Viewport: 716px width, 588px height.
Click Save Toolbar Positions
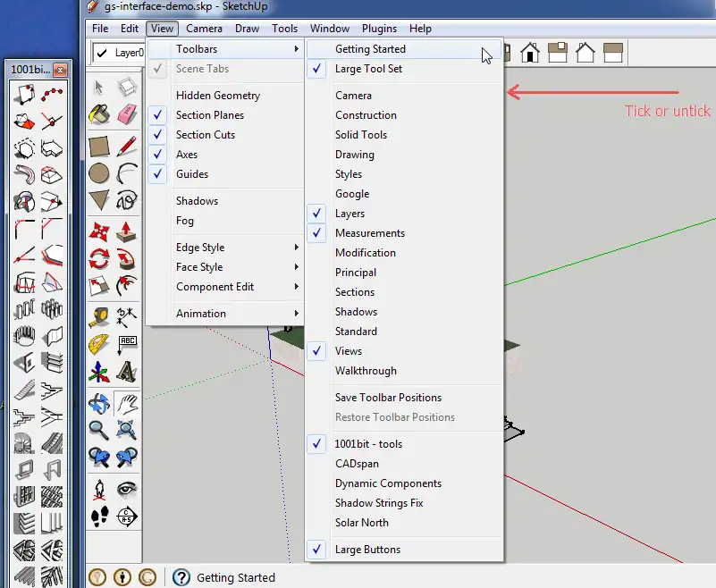[x=388, y=398]
